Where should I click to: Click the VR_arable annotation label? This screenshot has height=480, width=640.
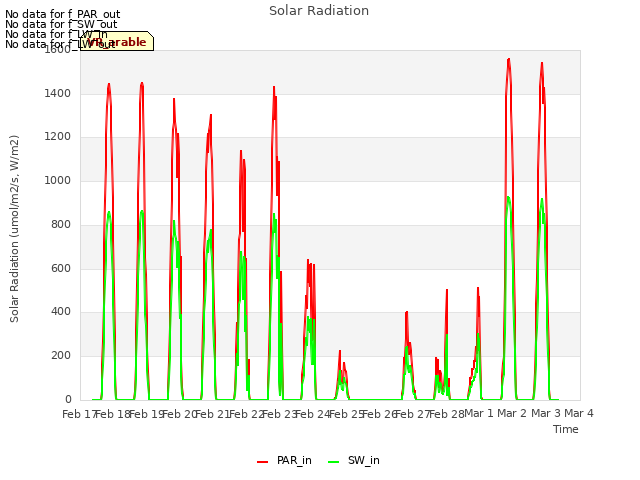pos(117,41)
